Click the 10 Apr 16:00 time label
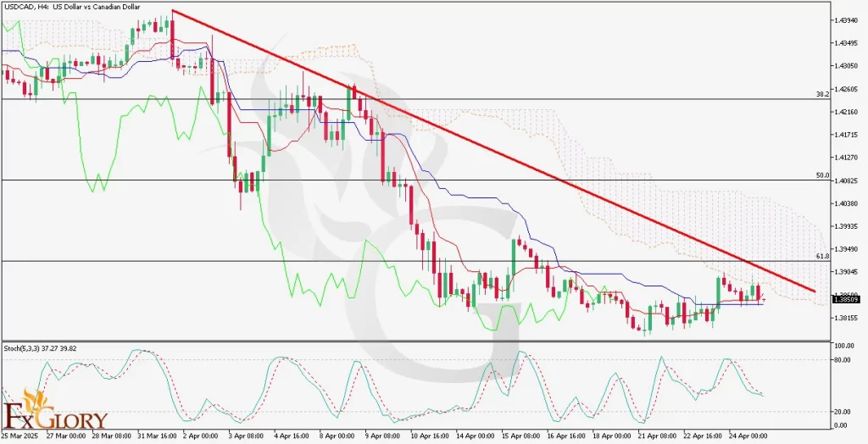 430,436
